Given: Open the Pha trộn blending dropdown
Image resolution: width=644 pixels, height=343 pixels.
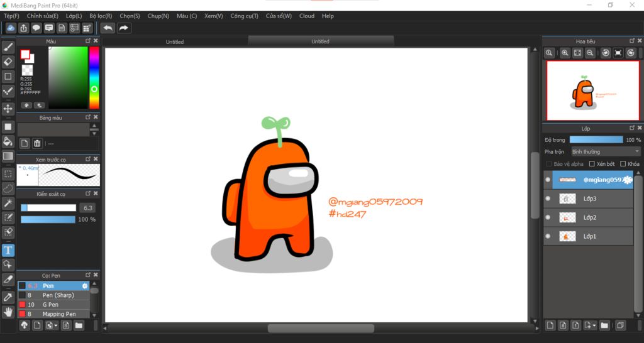Looking at the screenshot, I should click(606, 152).
